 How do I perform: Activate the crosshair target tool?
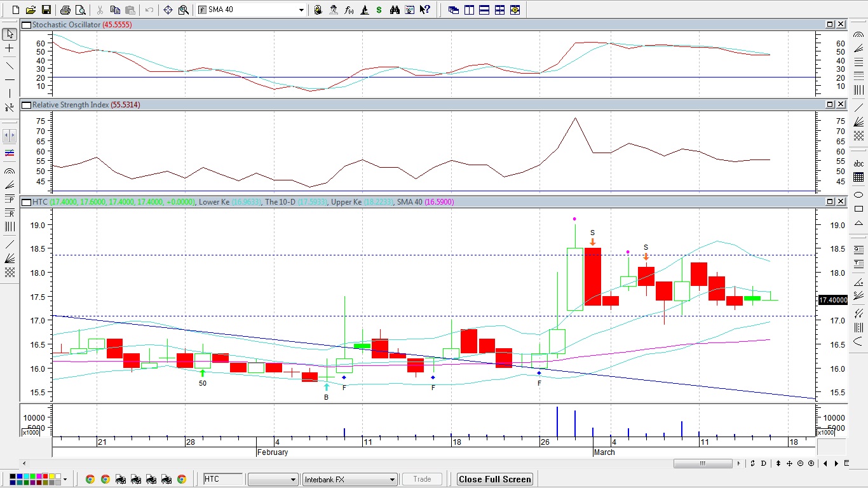(168, 10)
